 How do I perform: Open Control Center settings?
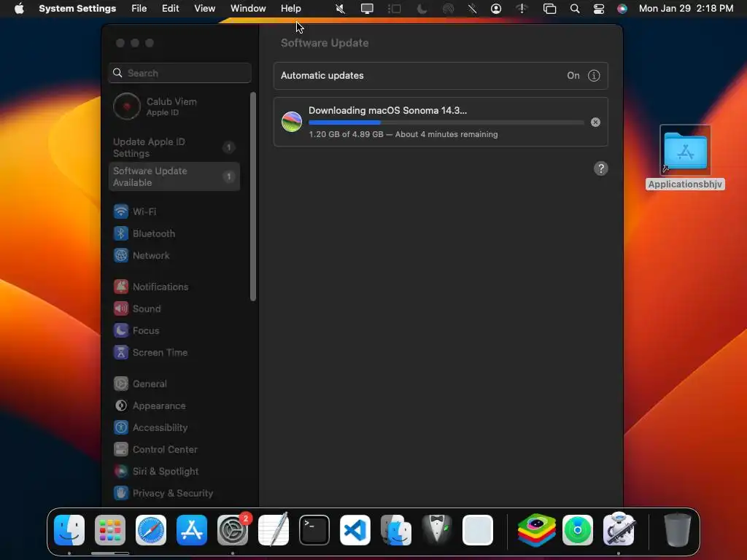click(x=155, y=449)
